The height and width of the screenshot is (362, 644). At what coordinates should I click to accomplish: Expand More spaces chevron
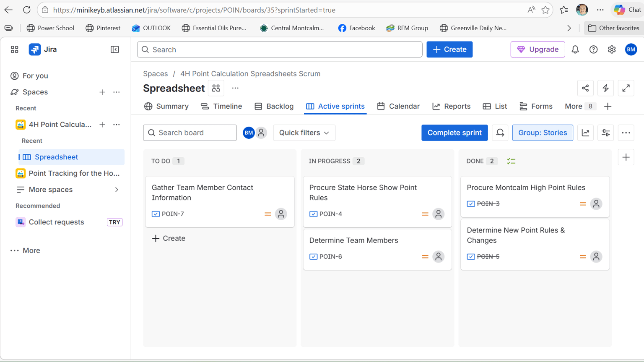click(117, 190)
